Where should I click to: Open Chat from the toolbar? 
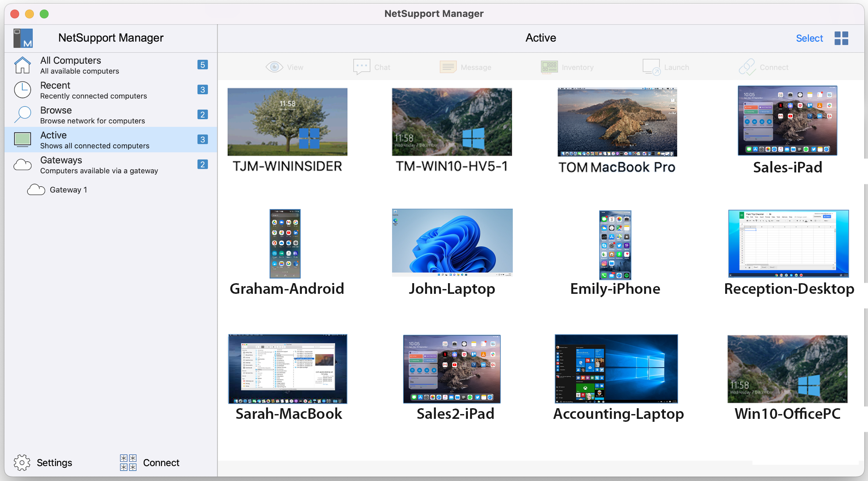click(361, 67)
